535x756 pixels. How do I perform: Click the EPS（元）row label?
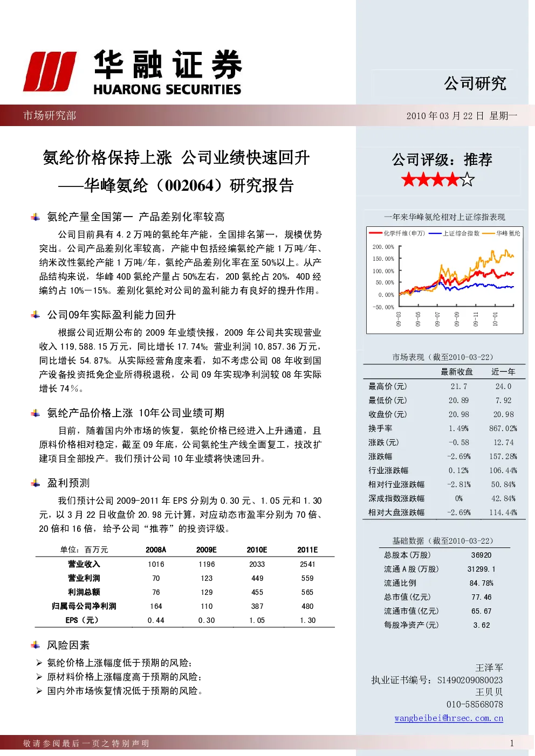(x=83, y=620)
